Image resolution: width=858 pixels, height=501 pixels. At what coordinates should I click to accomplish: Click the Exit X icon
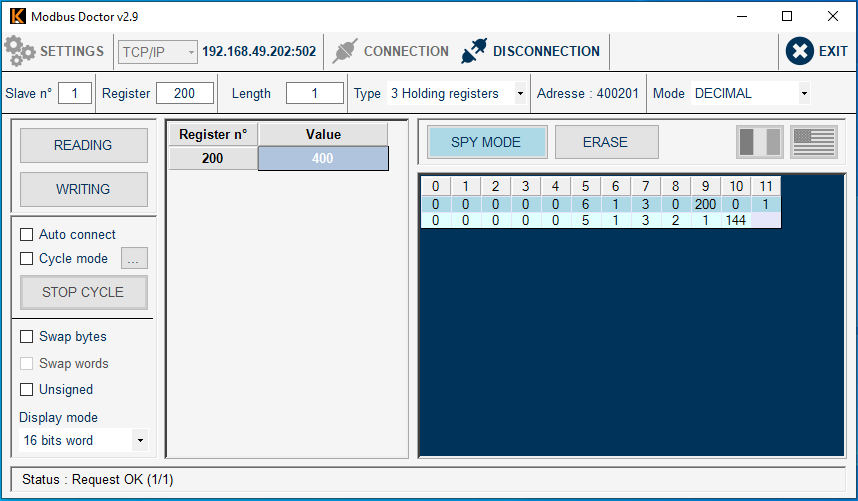(799, 51)
